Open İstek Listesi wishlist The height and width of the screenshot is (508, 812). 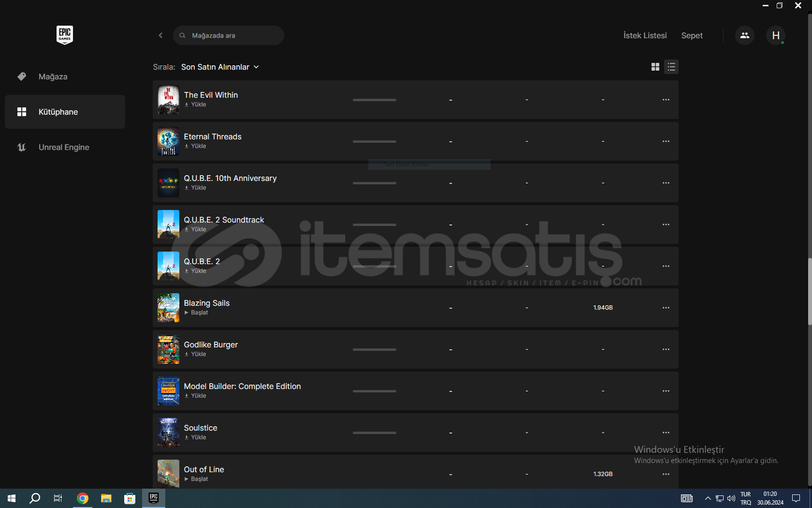click(x=645, y=35)
